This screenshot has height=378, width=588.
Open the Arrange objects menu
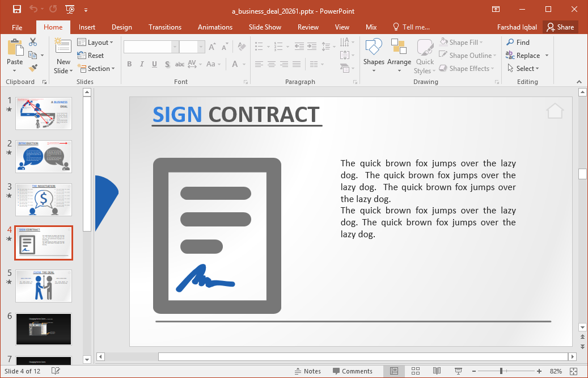tap(399, 56)
